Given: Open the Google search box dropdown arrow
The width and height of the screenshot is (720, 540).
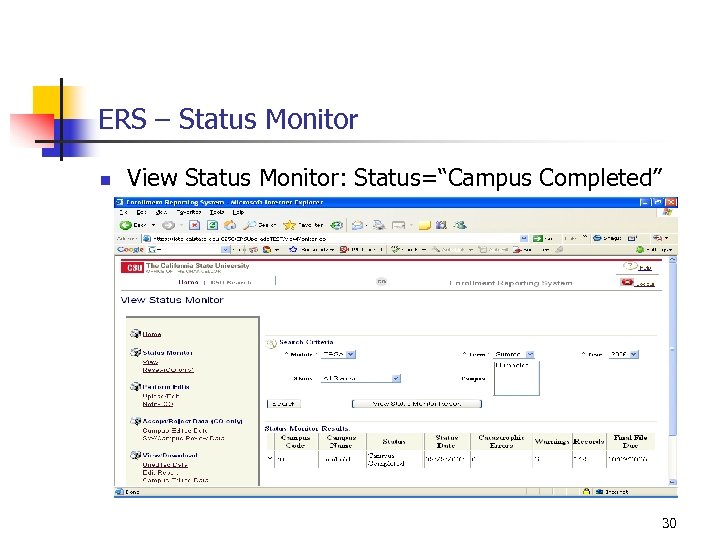Looking at the screenshot, I should 225,249.
